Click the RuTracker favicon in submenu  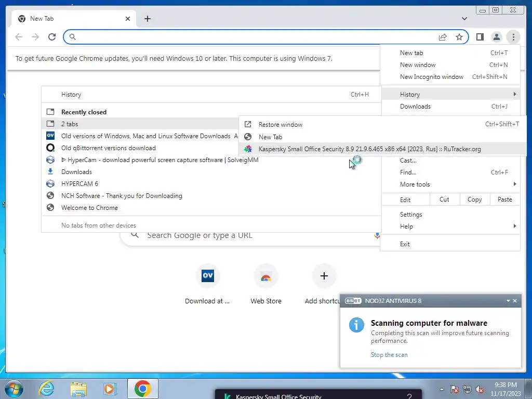[x=248, y=149]
